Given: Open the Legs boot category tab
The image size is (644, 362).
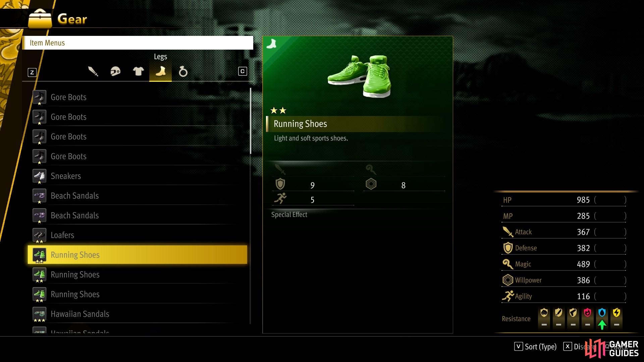Looking at the screenshot, I should 160,71.
